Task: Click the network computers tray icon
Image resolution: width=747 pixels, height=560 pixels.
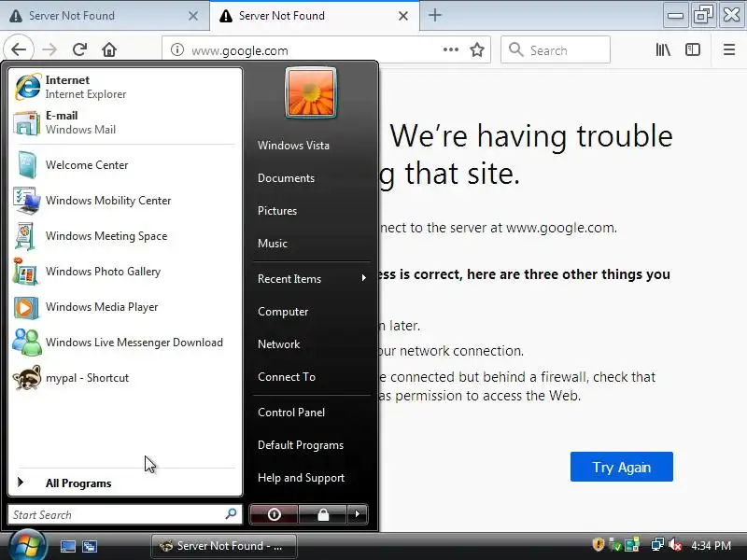Action: point(657,544)
